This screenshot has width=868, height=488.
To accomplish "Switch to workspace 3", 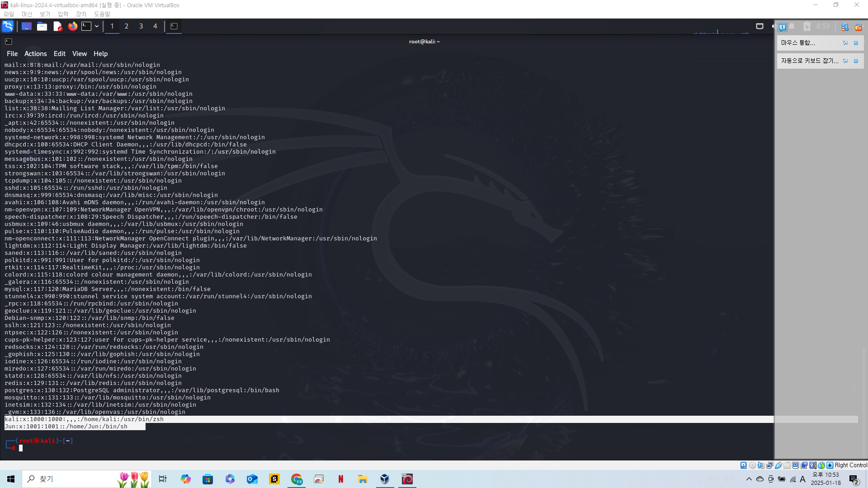I will [x=141, y=26].
